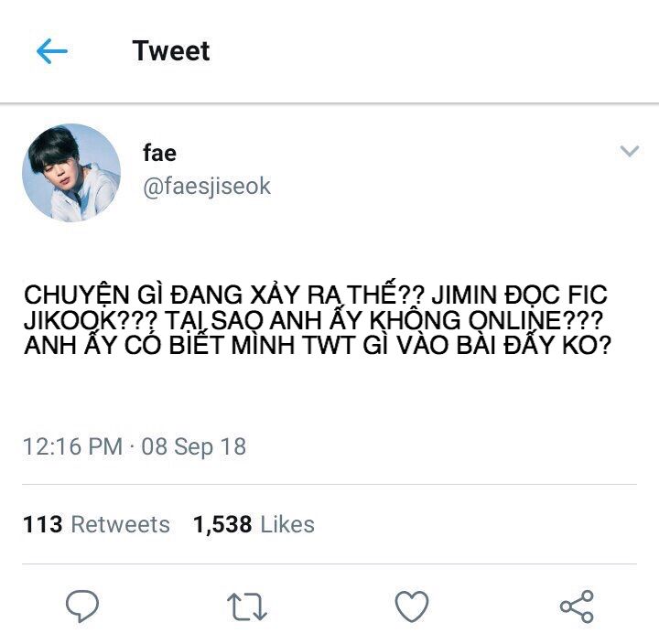
Task: Open fae's profile picture
Action: pyautogui.click(x=71, y=173)
